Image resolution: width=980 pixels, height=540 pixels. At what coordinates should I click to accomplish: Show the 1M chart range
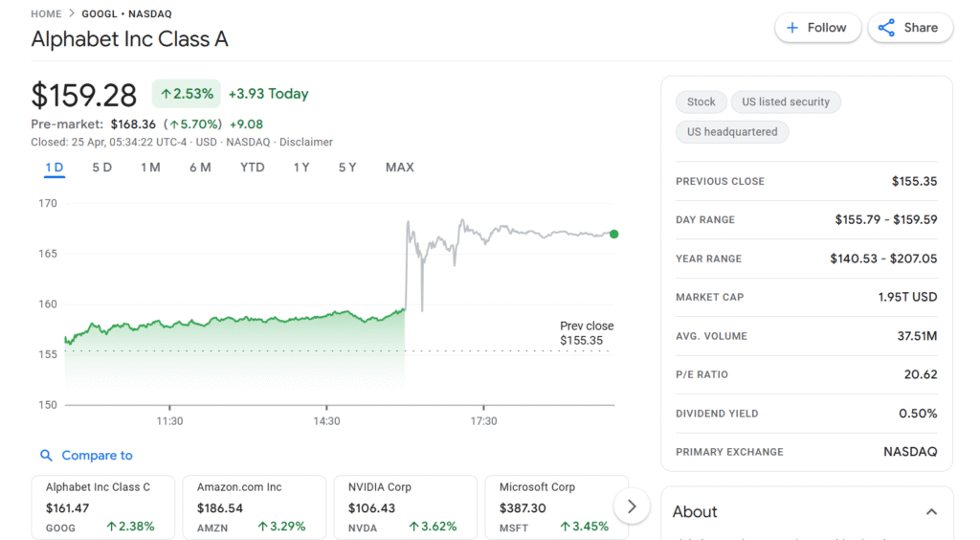tap(150, 168)
